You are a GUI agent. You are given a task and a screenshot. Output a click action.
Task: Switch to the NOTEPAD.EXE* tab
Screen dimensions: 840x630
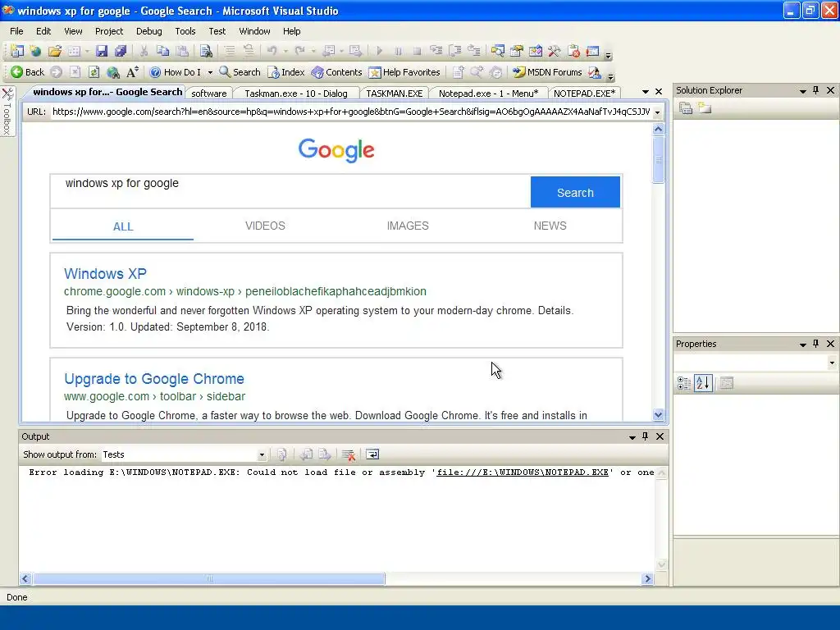[x=584, y=94]
